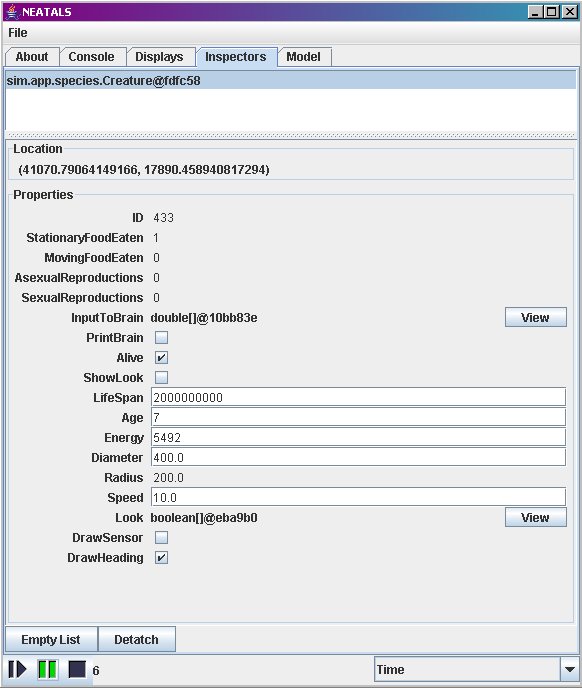Minimize the NEATALS window

pos(535,11)
